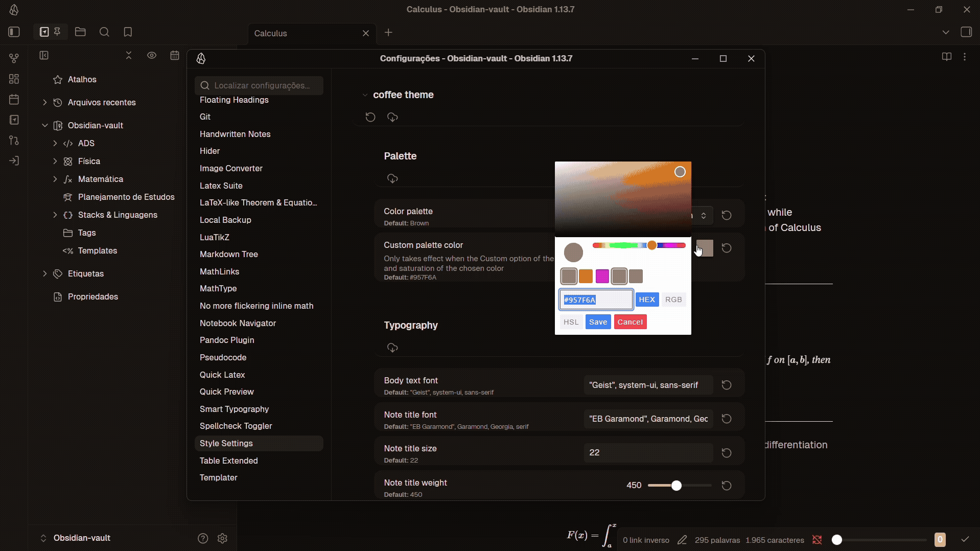Image resolution: width=980 pixels, height=551 pixels.
Task: Open the calendar icon in the sidebar header
Action: pyautogui.click(x=175, y=55)
